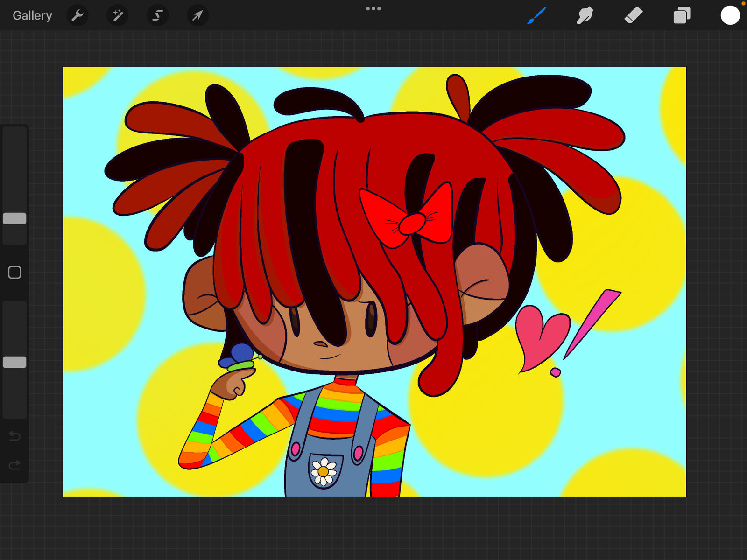Select the Smudge tool

pyautogui.click(x=585, y=15)
